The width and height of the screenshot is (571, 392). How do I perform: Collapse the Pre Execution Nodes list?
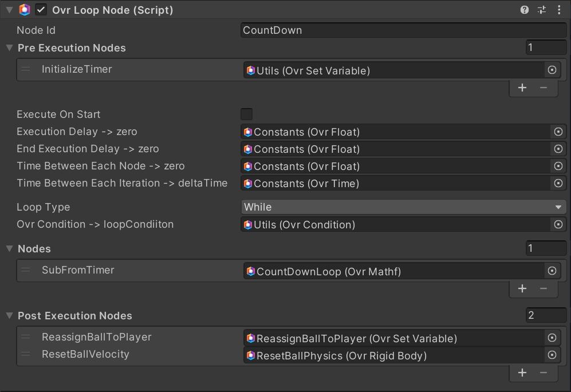pos(9,48)
